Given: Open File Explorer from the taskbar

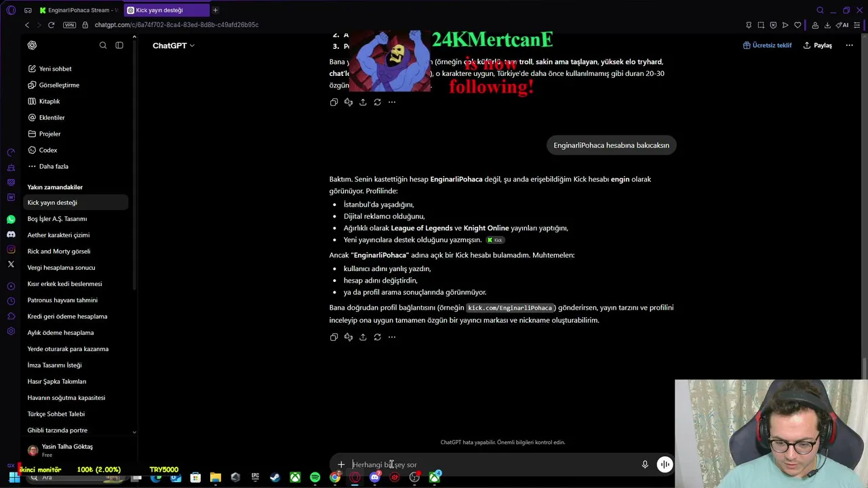Looking at the screenshot, I should coord(216,478).
